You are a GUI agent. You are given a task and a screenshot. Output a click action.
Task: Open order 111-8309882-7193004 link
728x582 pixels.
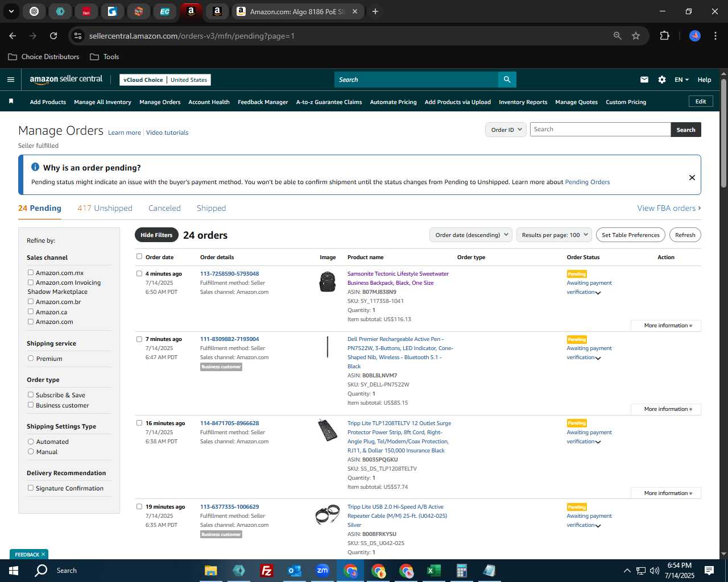point(229,339)
